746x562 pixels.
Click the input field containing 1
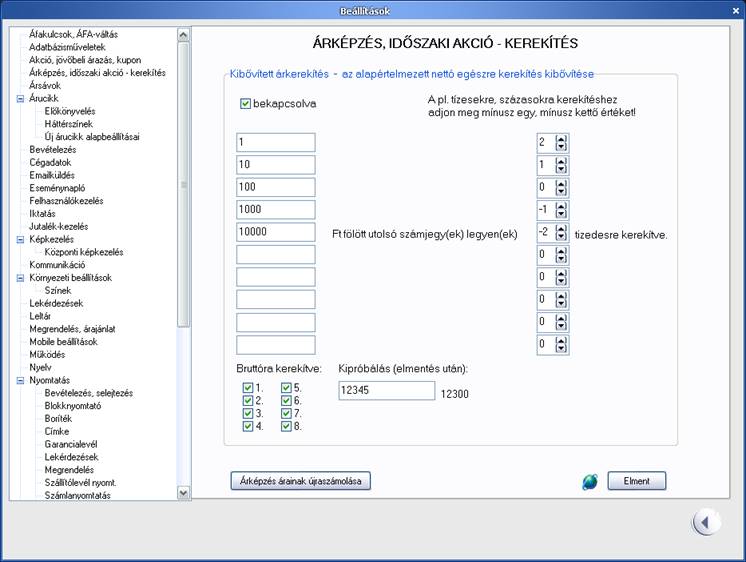tap(275, 142)
